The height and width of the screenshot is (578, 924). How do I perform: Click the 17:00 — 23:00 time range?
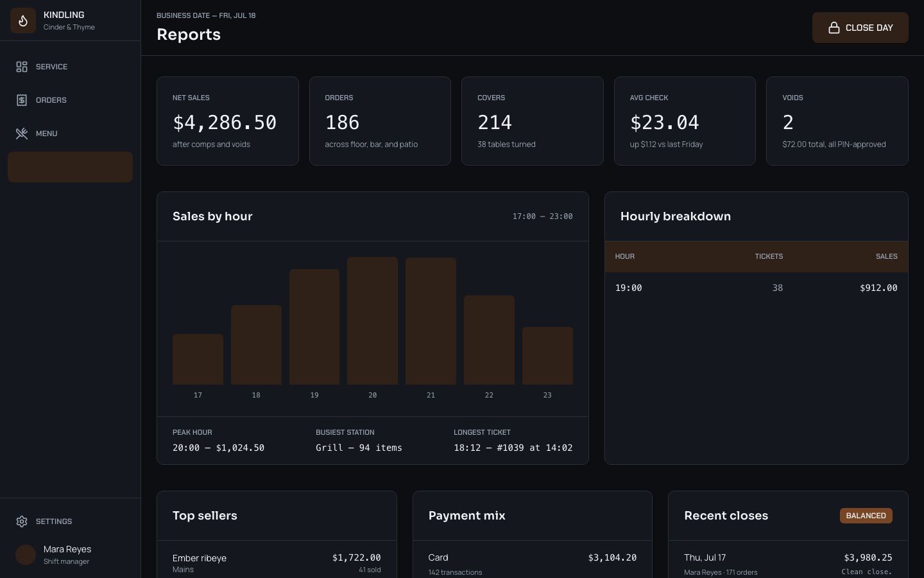pos(542,216)
